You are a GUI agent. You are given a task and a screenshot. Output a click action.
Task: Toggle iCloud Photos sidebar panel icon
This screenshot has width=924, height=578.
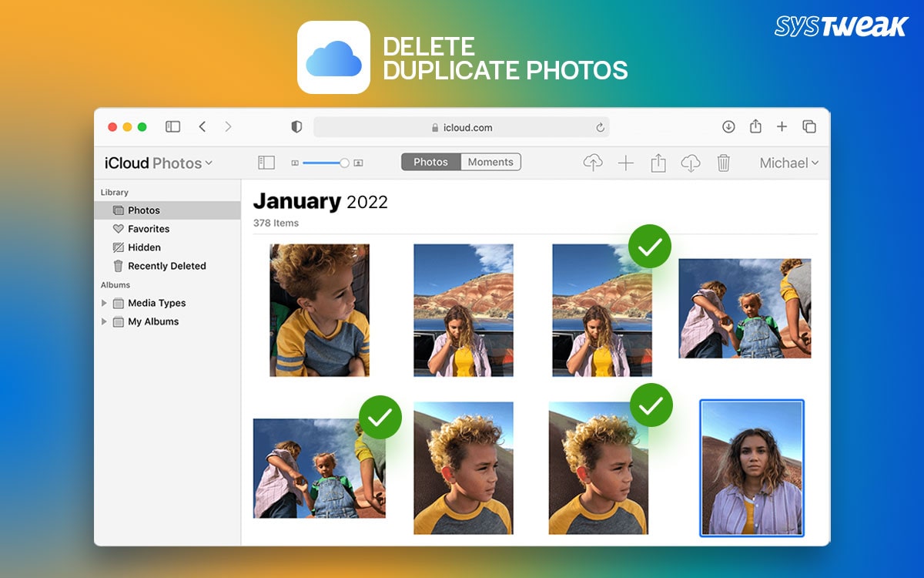tap(266, 163)
